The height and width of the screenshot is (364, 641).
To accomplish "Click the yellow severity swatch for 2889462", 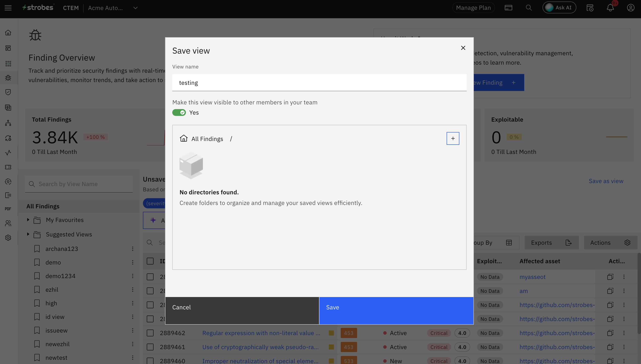I will (331, 333).
